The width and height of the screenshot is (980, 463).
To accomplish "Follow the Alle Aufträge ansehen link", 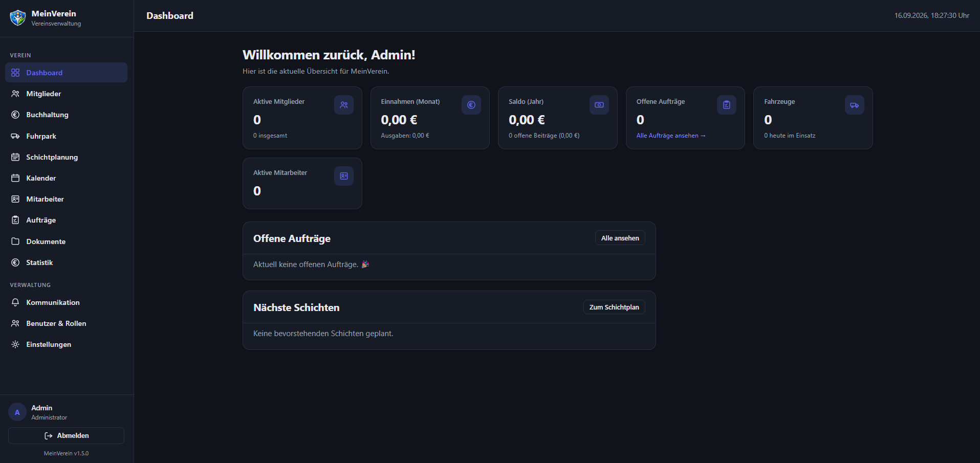I will [670, 136].
